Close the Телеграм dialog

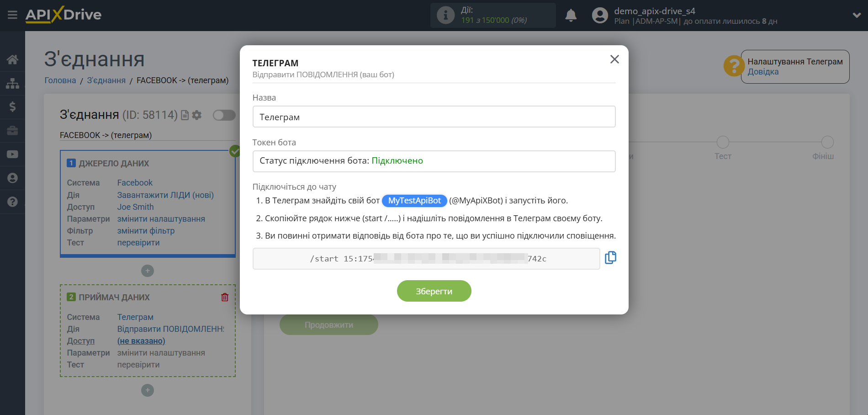[x=614, y=59]
